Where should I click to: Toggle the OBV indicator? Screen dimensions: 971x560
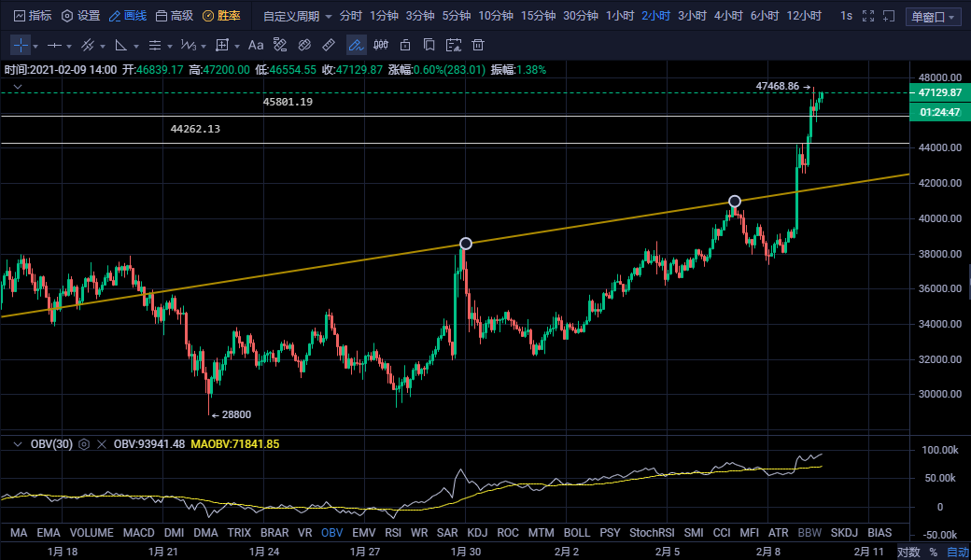(x=332, y=533)
